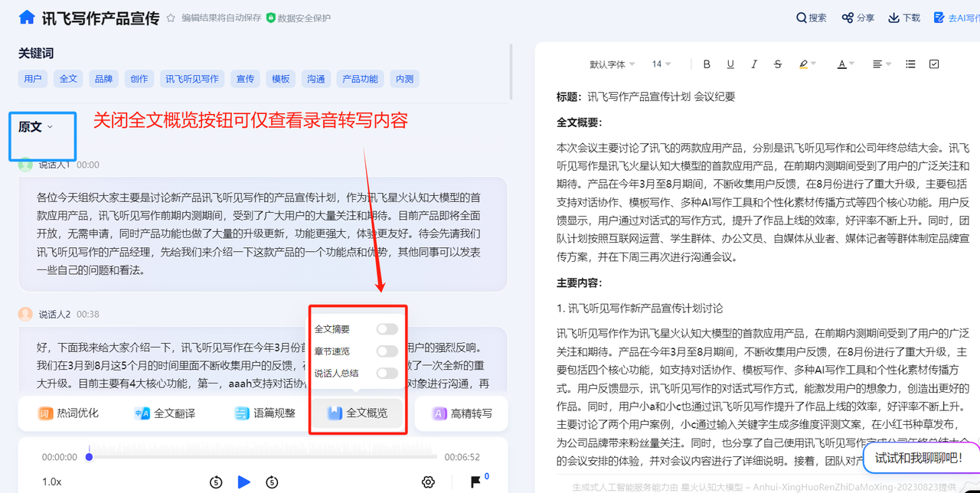Insert a checkbox to-do list
The image size is (980, 493).
pos(934,64)
